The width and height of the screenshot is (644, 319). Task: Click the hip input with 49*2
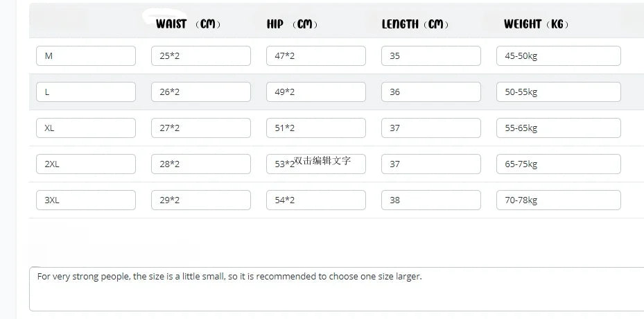click(316, 92)
